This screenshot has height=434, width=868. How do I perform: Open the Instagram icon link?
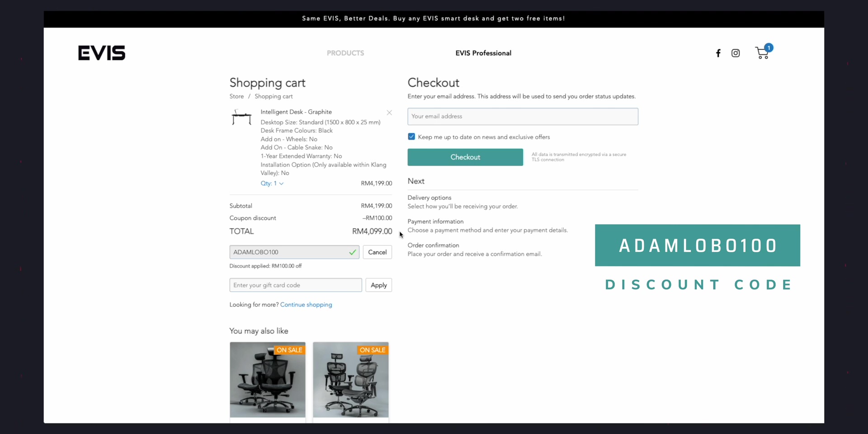pos(736,53)
